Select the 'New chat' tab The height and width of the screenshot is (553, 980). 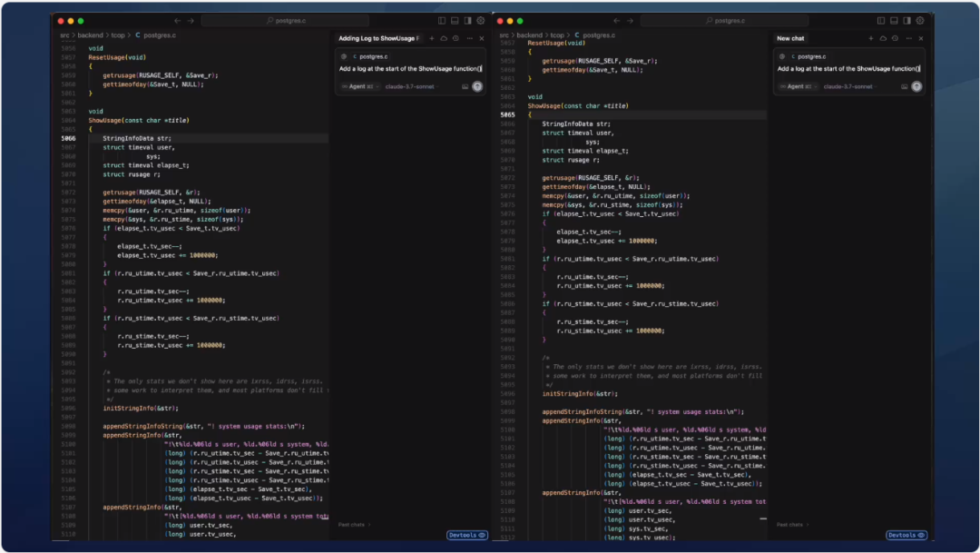(790, 38)
